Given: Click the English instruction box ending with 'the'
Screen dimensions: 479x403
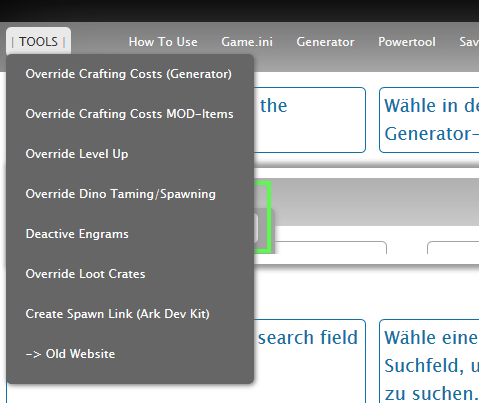Looking at the screenshot, I should coord(310,120).
